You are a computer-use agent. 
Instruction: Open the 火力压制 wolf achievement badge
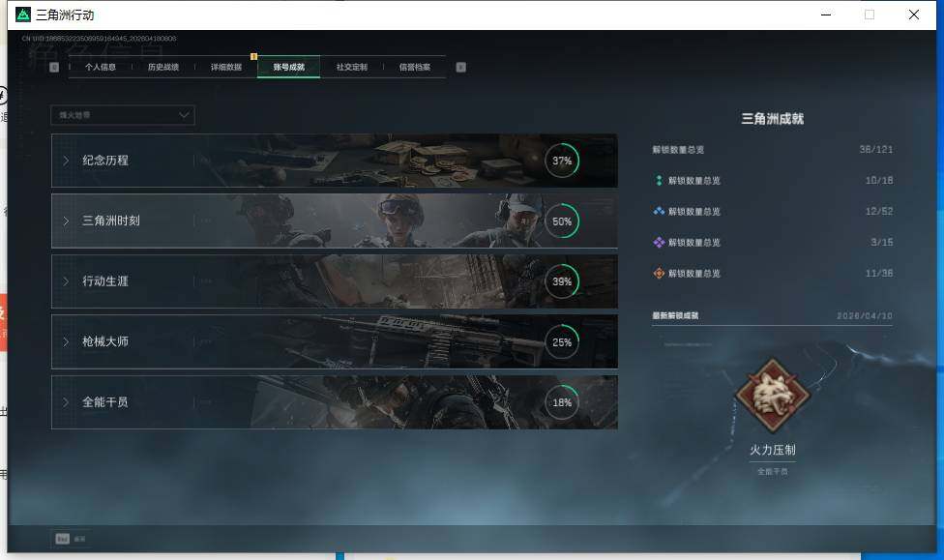click(x=773, y=396)
